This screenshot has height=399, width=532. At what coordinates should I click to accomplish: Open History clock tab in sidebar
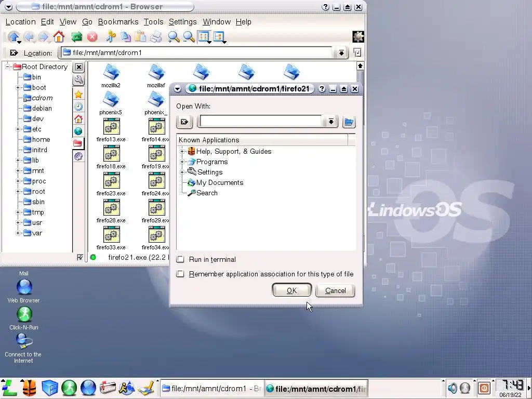tap(78, 107)
